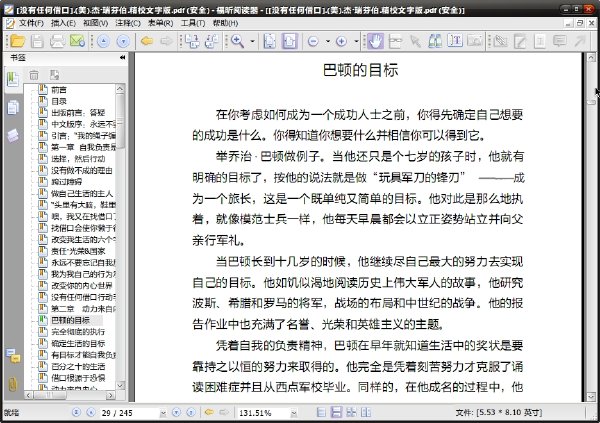The width and height of the screenshot is (600, 423).
Task: Select the 百分之十的生活 bookmark
Action: coord(78,366)
